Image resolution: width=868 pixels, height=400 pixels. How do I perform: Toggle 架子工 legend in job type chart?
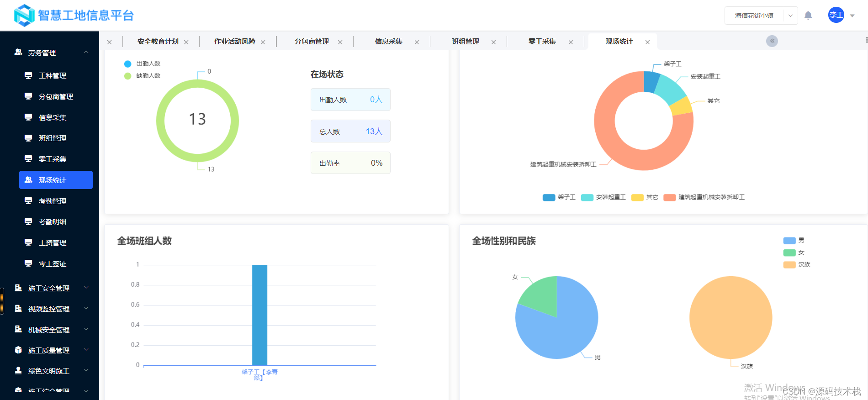[559, 197]
